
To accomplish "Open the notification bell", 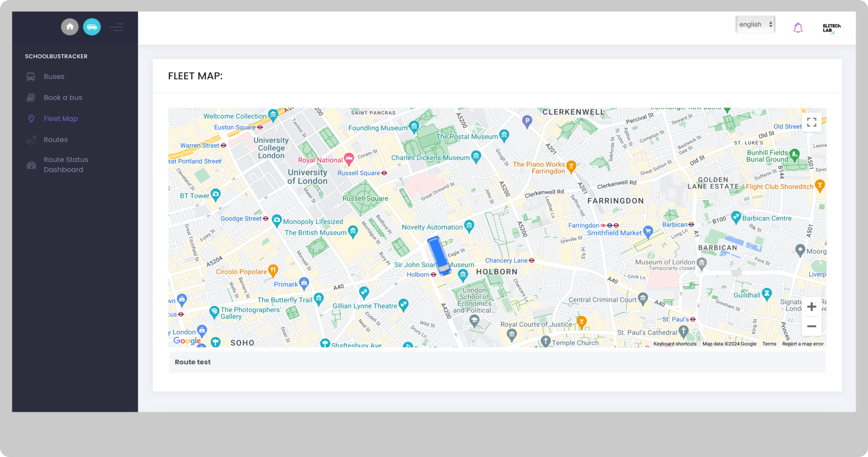I will [x=798, y=27].
